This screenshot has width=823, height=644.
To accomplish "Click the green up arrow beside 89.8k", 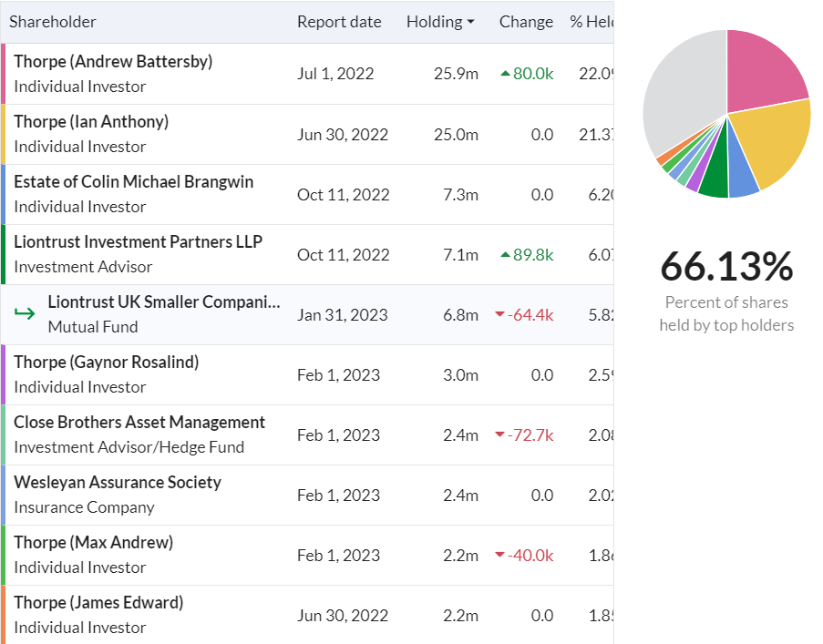I will coord(506,255).
